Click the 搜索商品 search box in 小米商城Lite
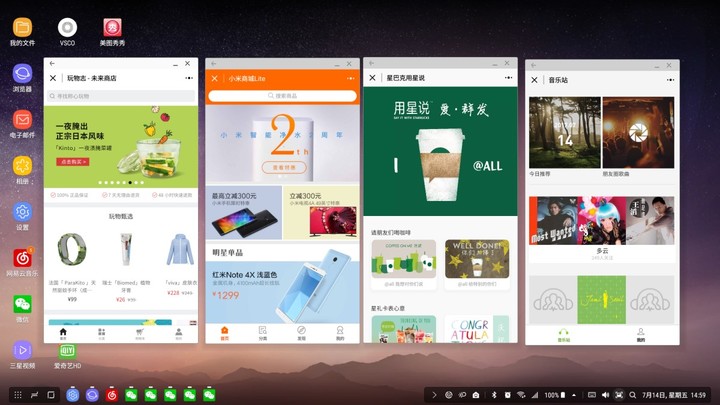Image resolution: width=720 pixels, height=405 pixels. pos(282,96)
